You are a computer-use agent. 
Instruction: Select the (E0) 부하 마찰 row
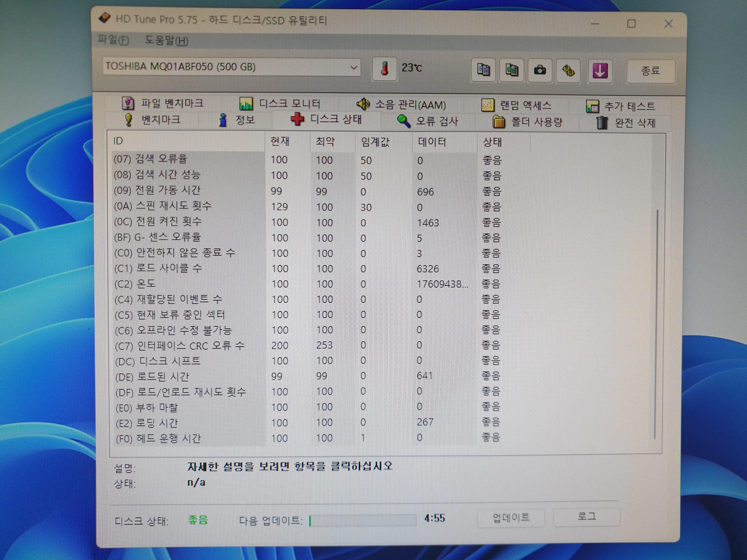(x=307, y=407)
